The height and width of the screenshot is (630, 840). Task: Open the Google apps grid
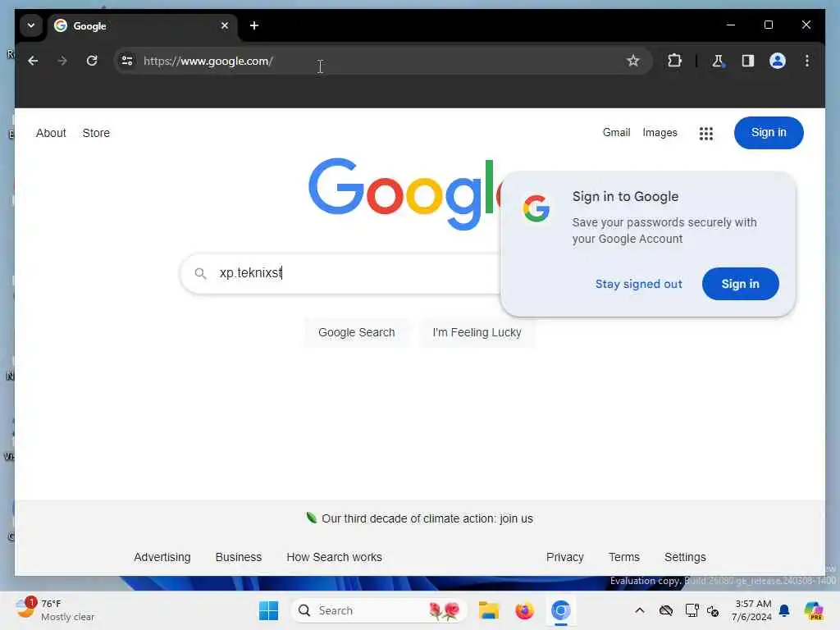(x=705, y=134)
